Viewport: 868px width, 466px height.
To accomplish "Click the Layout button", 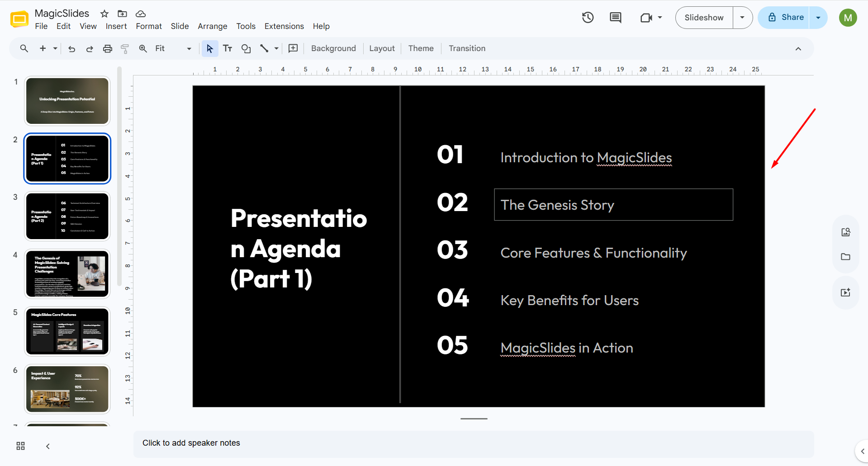I will point(382,48).
